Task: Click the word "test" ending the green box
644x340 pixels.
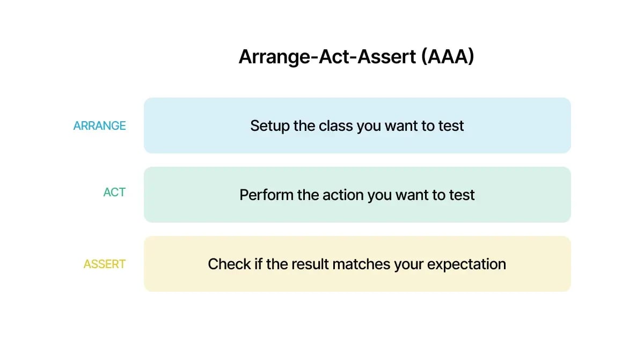Action: (464, 195)
